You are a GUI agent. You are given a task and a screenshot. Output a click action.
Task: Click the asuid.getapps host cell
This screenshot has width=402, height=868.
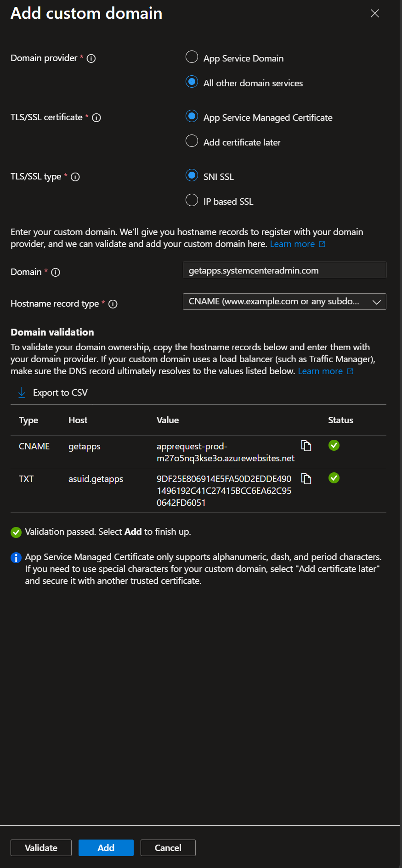tap(96, 479)
